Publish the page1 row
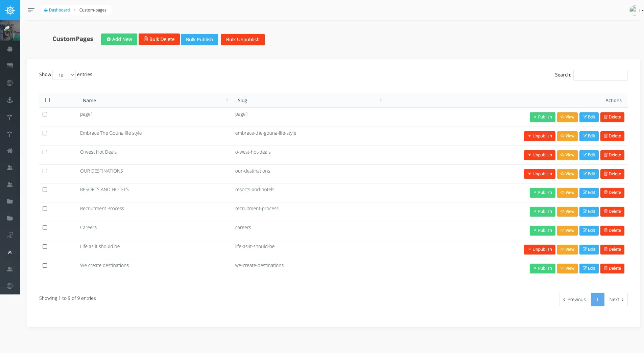The image size is (644, 353). 542,117
